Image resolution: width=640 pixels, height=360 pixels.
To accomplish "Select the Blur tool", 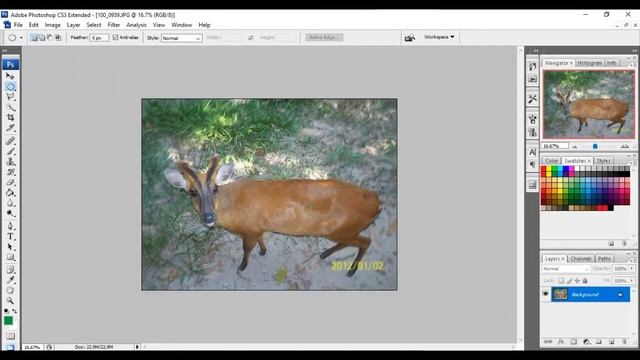I will (x=10, y=203).
